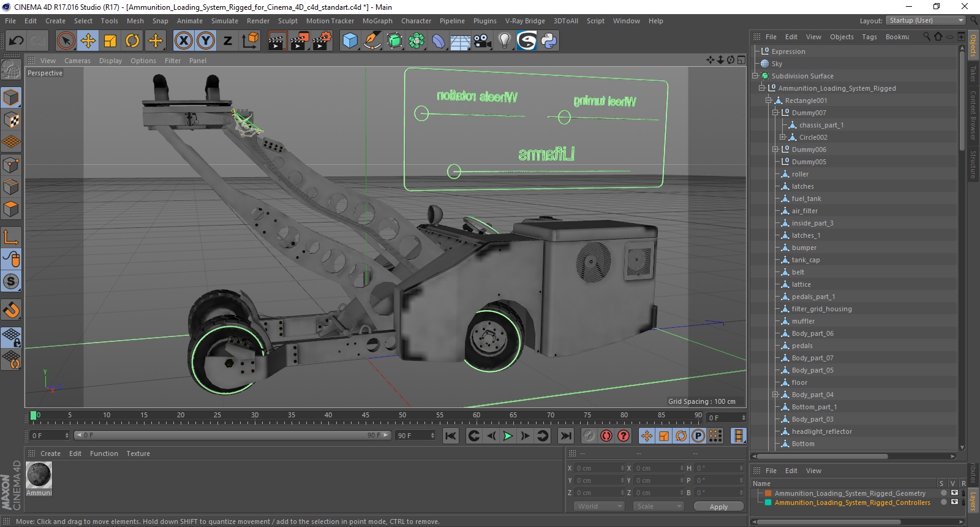This screenshot has height=527, width=980.
Task: Add a Light object via lightbulb icon
Action: pos(504,41)
